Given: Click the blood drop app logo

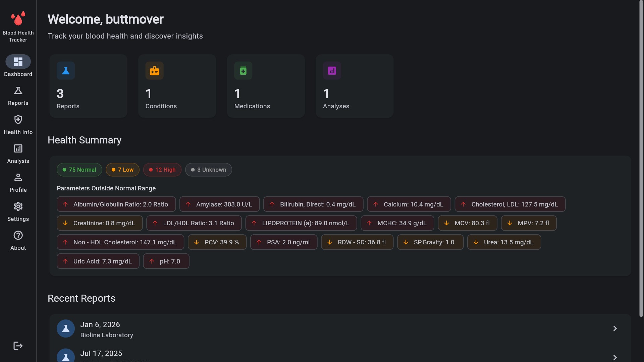Looking at the screenshot, I should click(18, 18).
